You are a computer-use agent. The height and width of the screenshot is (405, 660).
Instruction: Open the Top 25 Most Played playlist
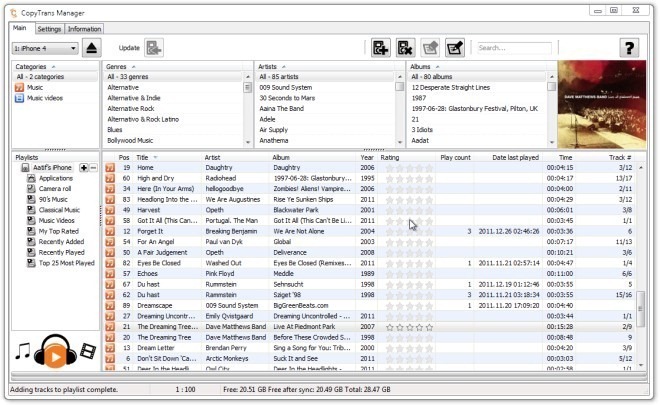(67, 263)
